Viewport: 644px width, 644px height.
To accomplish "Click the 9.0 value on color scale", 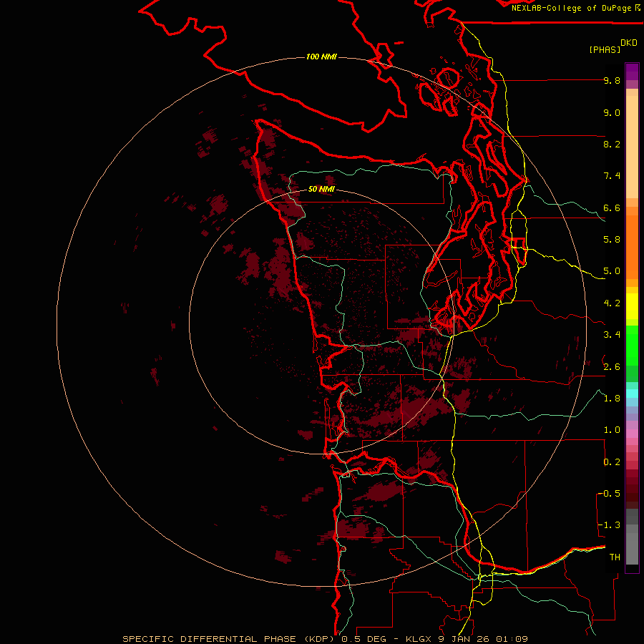I will click(612, 112).
